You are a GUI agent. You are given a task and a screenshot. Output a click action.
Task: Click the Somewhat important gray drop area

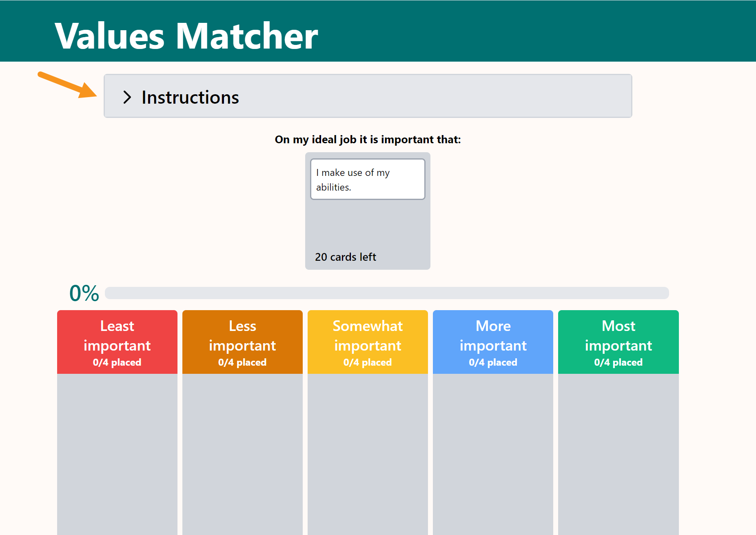click(x=368, y=454)
